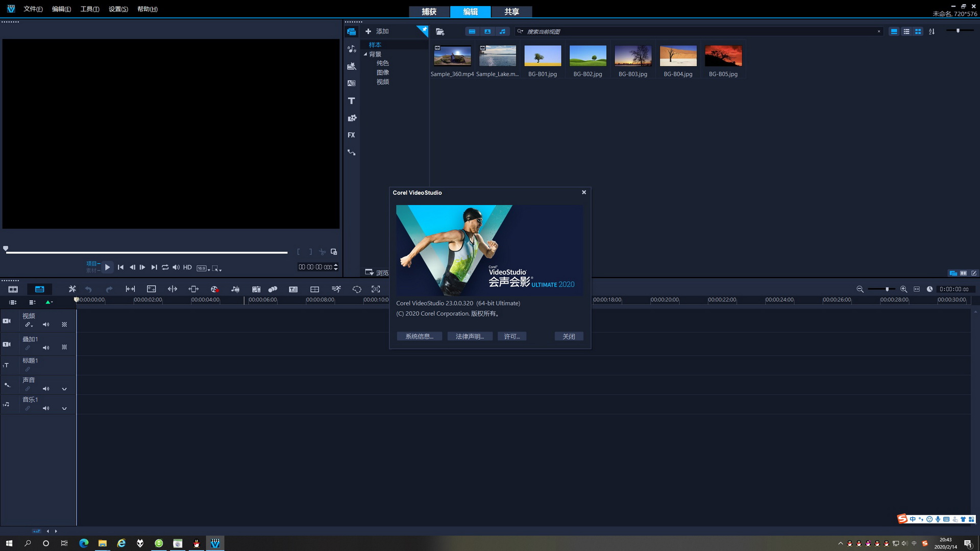980x551 pixels.
Task: Open the Multi-Camera Editor tool
Action: (x=314, y=289)
